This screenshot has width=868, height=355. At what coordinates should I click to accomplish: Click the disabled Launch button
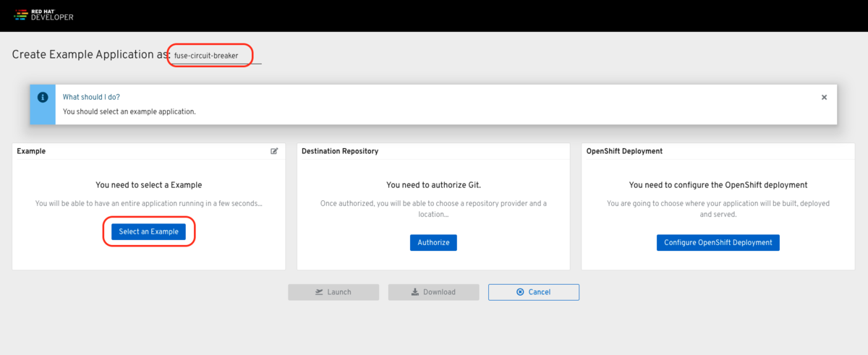point(333,292)
